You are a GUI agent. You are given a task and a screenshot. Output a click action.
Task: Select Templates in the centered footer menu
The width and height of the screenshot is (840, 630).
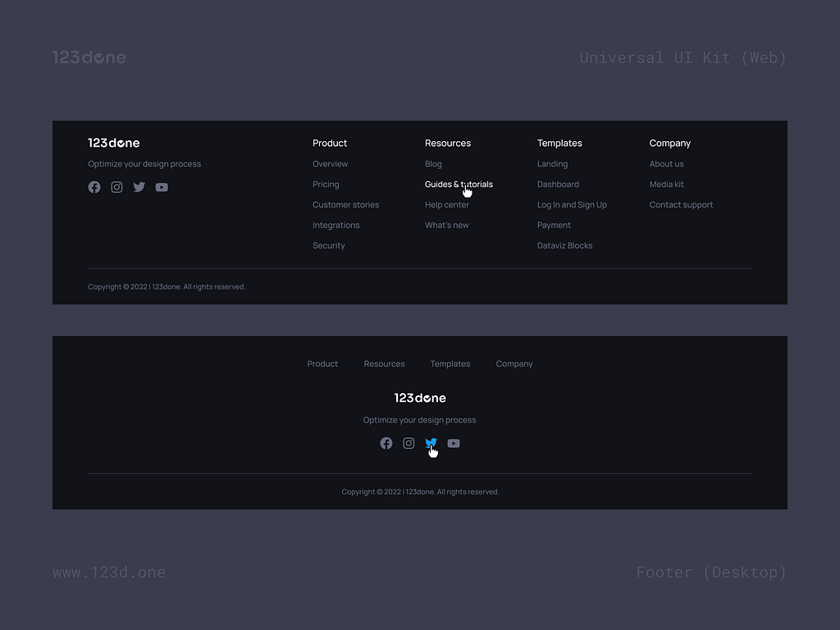(x=450, y=363)
